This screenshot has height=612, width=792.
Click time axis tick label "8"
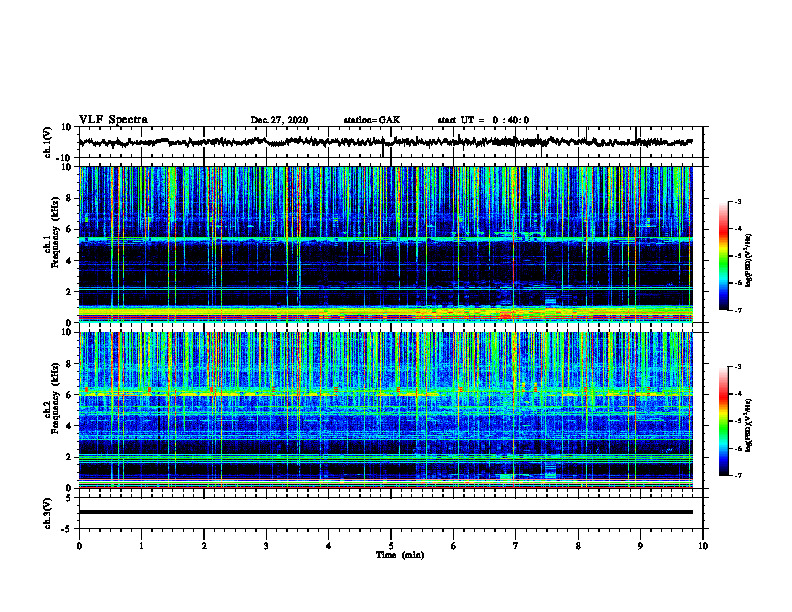click(578, 546)
